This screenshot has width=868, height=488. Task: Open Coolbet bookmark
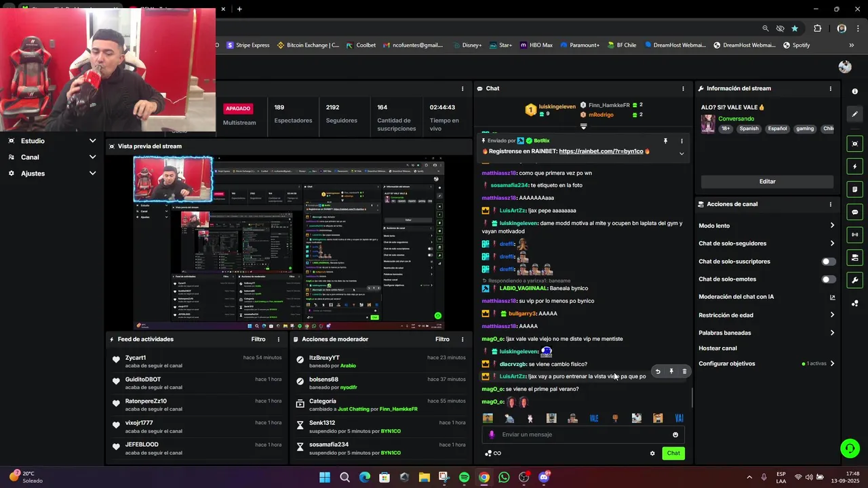tap(361, 45)
